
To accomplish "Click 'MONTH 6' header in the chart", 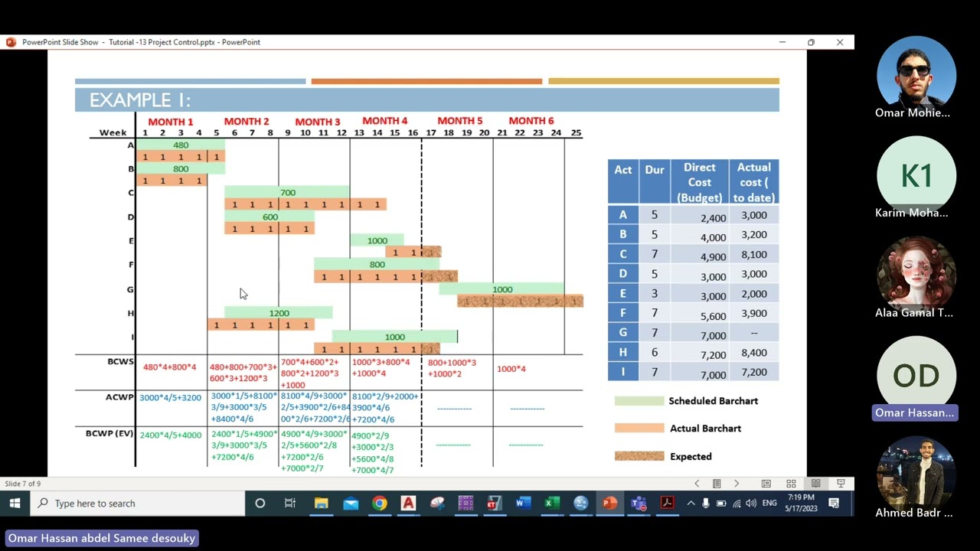I will coord(531,121).
